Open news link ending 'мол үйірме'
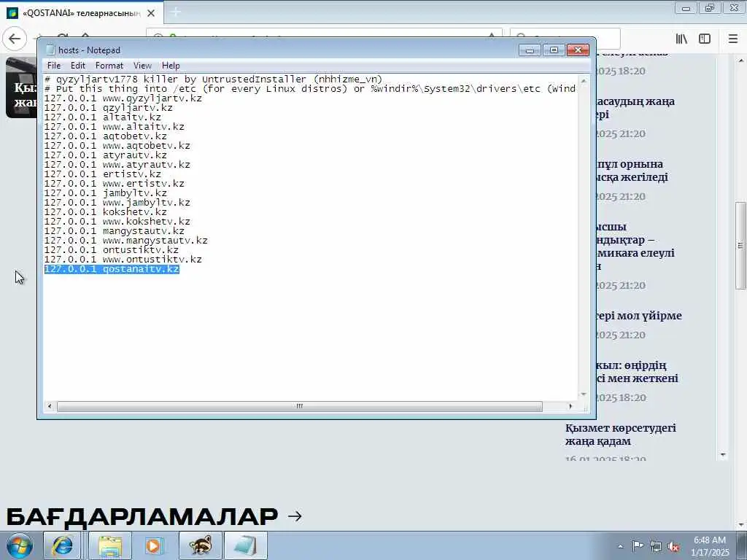Screen dimensions: 747x560 pos(639,316)
